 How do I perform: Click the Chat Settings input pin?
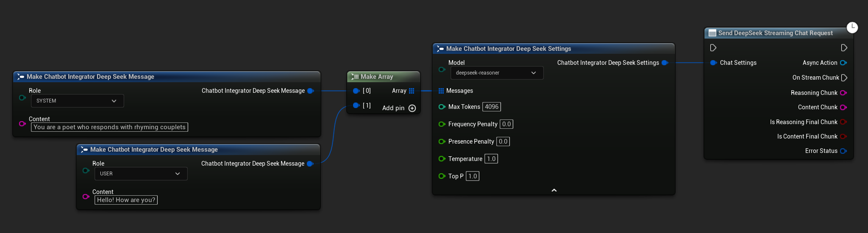coord(713,63)
